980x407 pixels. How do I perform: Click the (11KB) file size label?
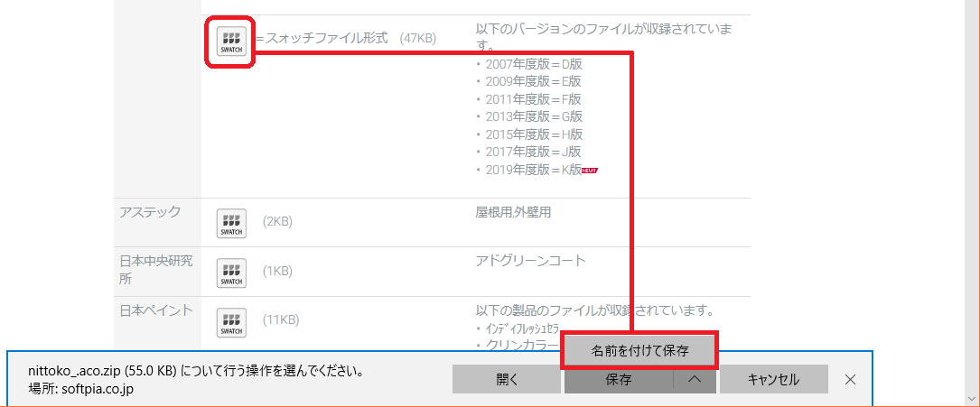click(281, 320)
